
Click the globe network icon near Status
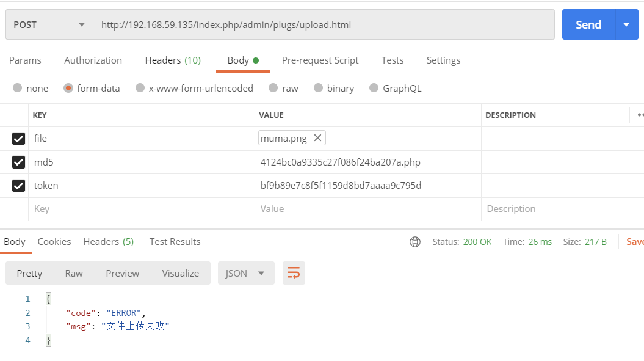(415, 242)
